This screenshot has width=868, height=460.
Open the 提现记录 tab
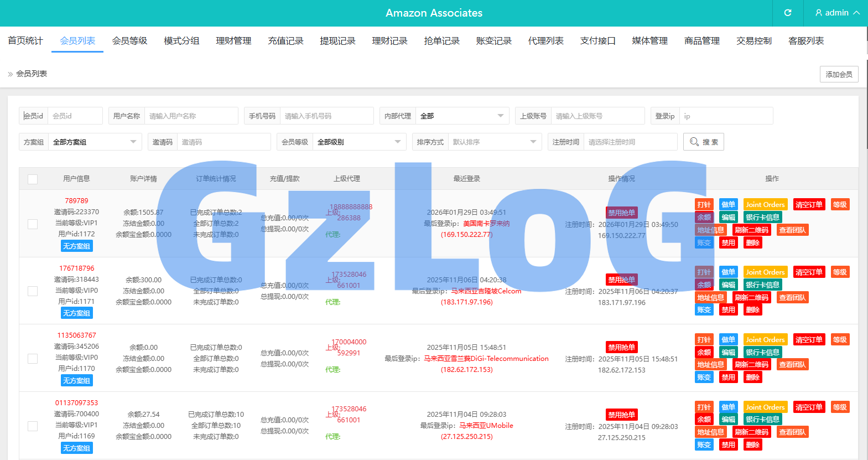[x=337, y=41]
